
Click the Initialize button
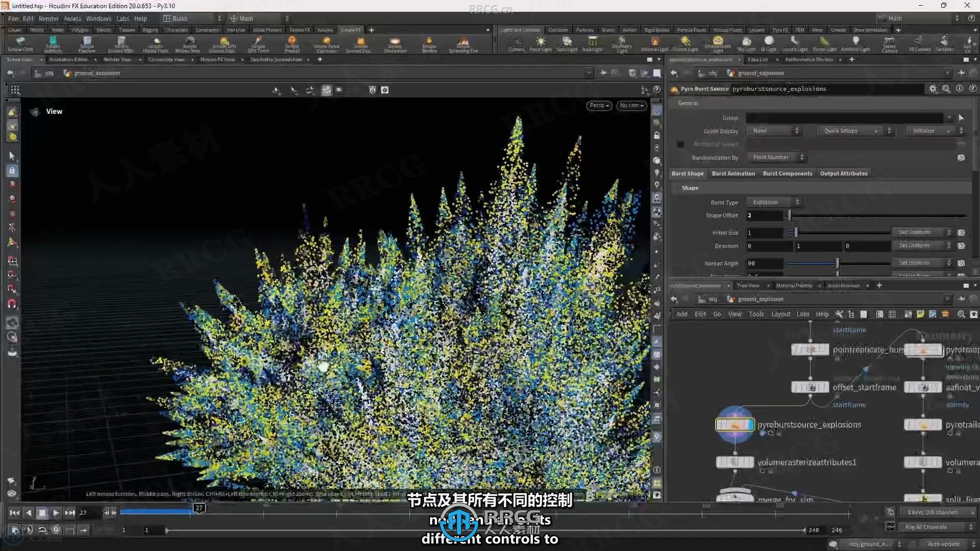point(934,131)
